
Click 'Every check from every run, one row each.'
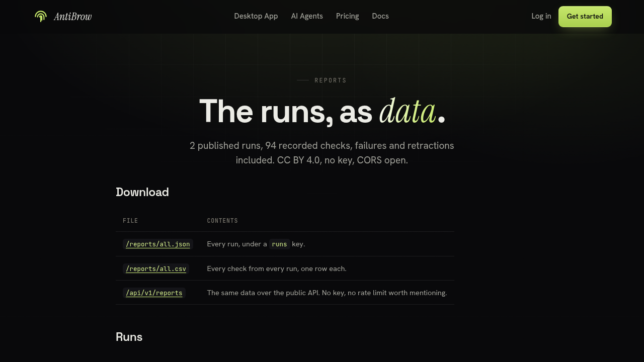[277, 268]
